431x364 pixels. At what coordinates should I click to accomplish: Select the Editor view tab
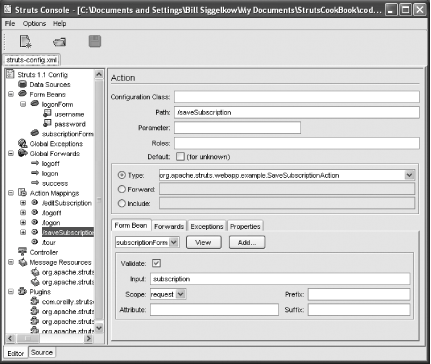[x=16, y=353]
